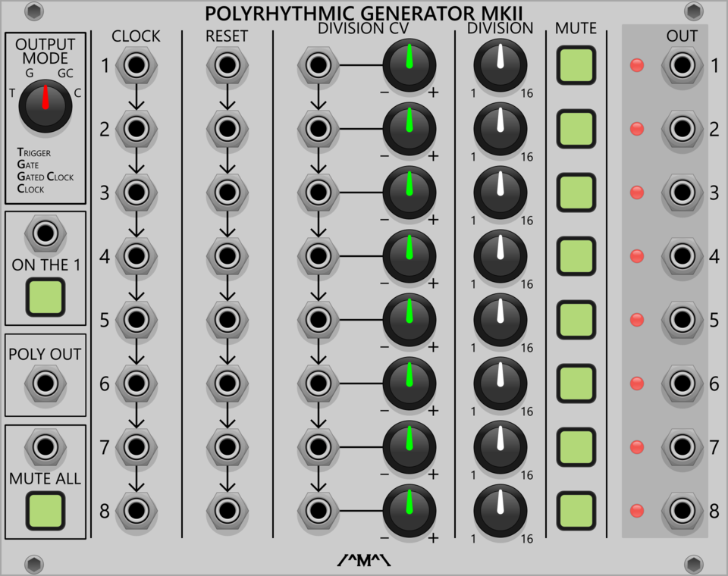Click the Poly Out jack
The width and height of the screenshot is (728, 576).
click(x=45, y=383)
